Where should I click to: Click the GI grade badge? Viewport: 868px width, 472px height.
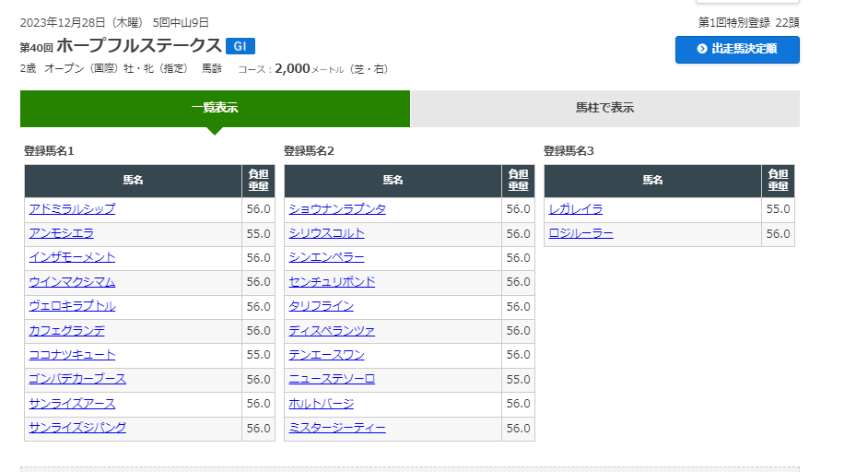tap(240, 46)
